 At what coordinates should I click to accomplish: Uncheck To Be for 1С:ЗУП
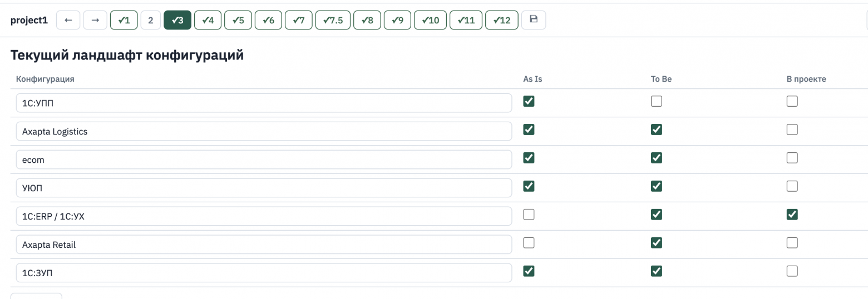click(657, 271)
